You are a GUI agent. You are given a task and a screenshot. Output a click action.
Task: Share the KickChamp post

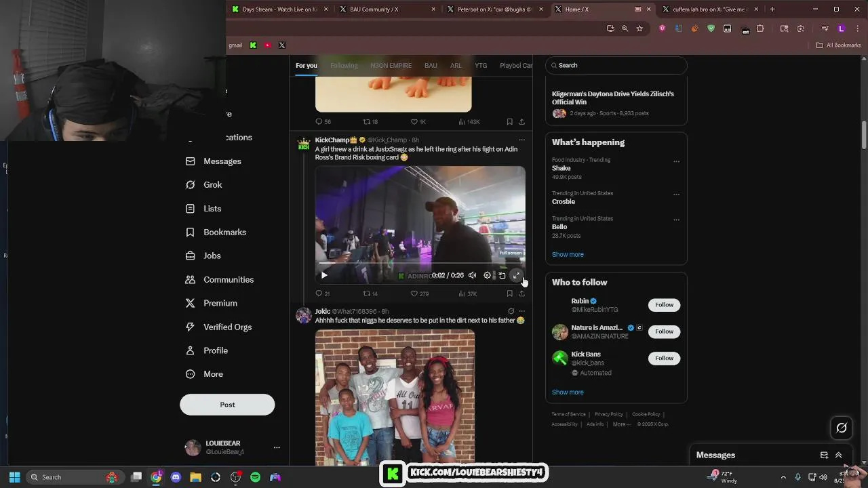click(x=521, y=293)
